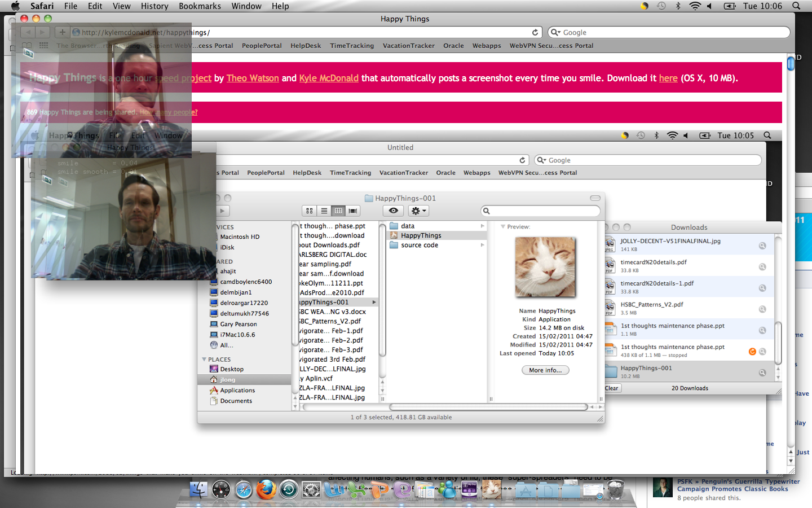This screenshot has height=508, width=812.
Task: Open the History menu
Action: (x=155, y=6)
